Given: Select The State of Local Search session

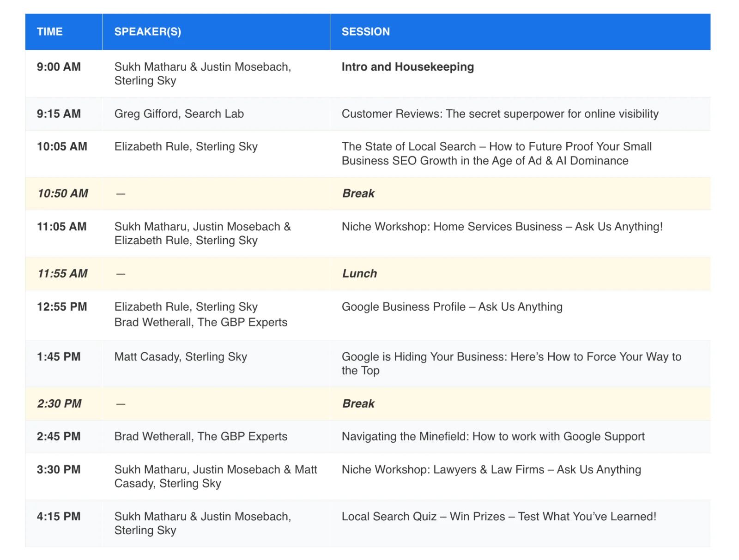Looking at the screenshot, I should coord(497,154).
